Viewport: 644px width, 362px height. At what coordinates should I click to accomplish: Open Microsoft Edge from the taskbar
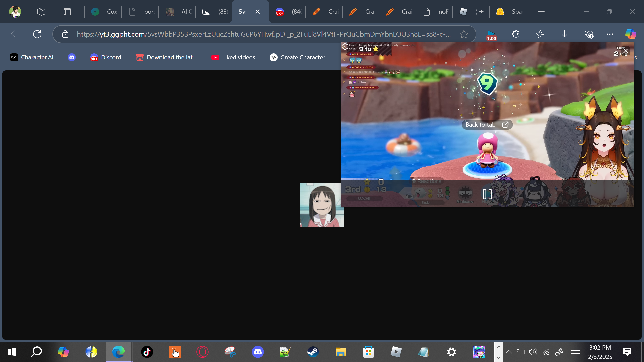[118, 352]
